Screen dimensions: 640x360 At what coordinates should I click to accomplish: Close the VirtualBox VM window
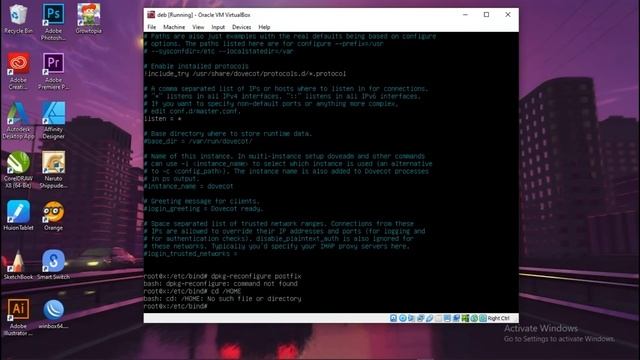(508, 15)
